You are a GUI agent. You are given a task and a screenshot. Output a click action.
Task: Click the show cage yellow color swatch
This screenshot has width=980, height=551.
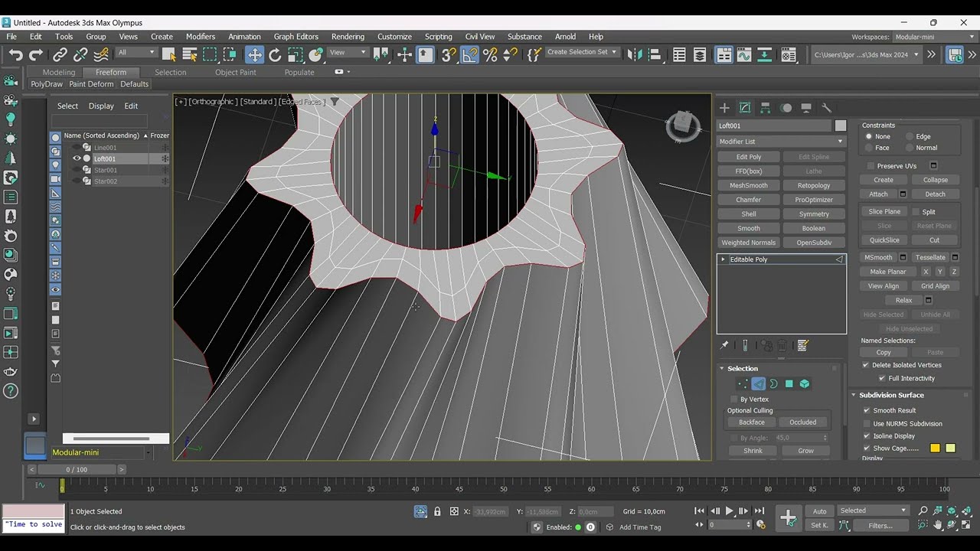click(x=935, y=448)
